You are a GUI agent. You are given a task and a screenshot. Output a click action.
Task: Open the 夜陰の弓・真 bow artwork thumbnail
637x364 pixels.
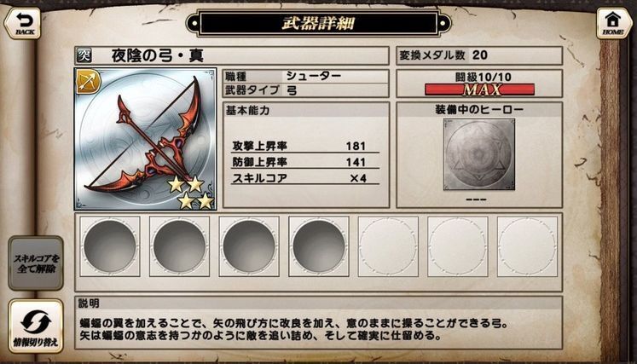146,139
